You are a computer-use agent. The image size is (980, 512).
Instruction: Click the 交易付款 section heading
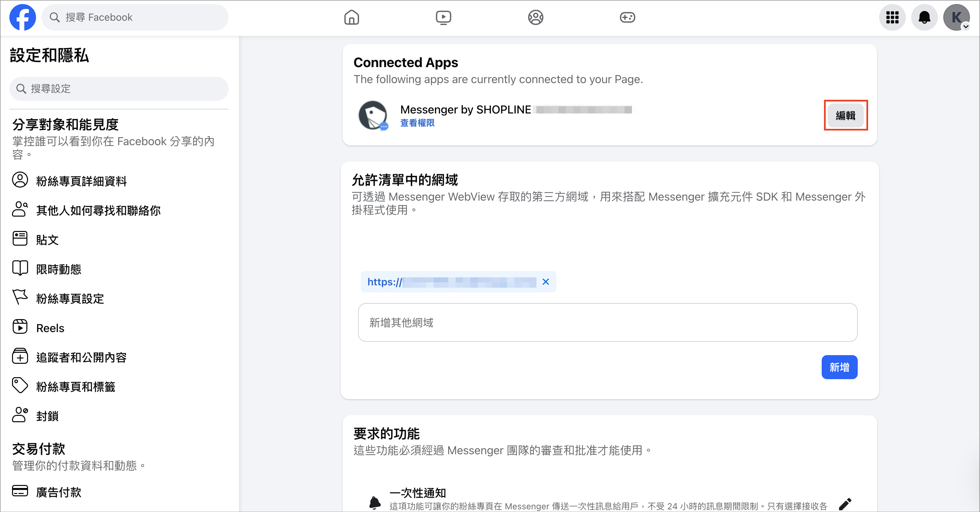pos(38,449)
